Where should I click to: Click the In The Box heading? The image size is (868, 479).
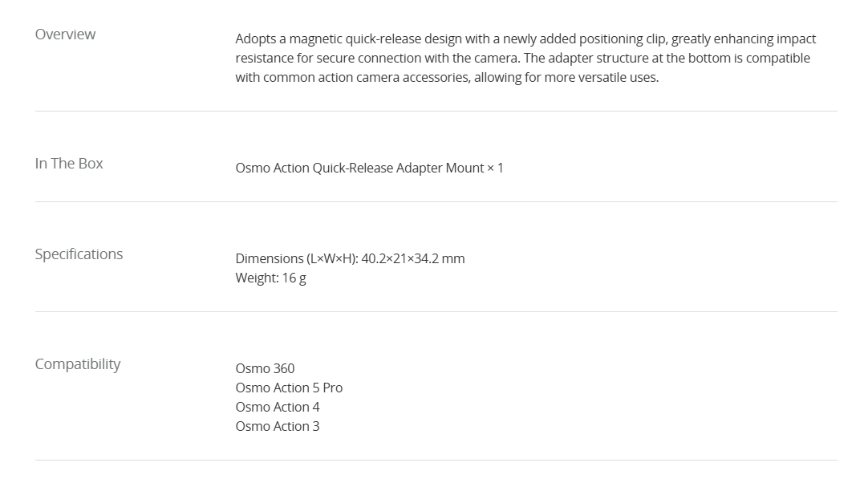pos(69,164)
